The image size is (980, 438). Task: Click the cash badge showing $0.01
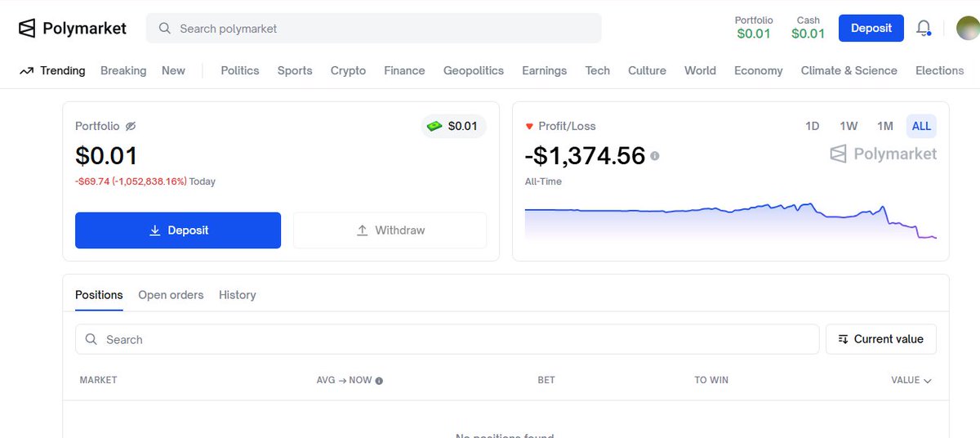[x=454, y=126]
